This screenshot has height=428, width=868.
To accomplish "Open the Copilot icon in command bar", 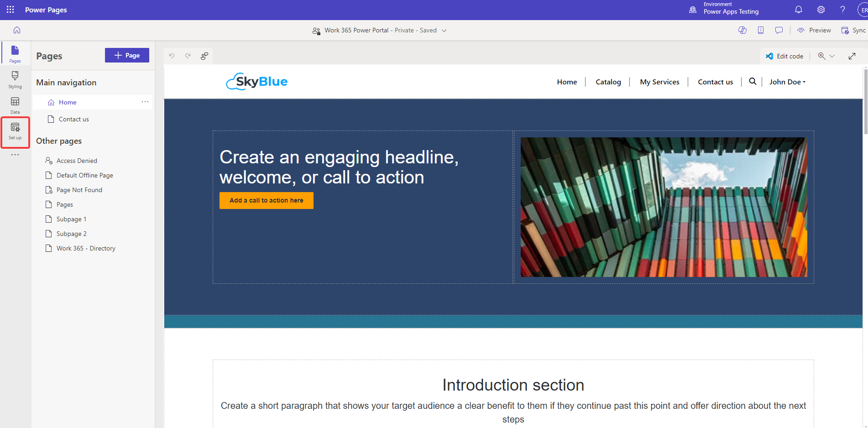I will [743, 30].
